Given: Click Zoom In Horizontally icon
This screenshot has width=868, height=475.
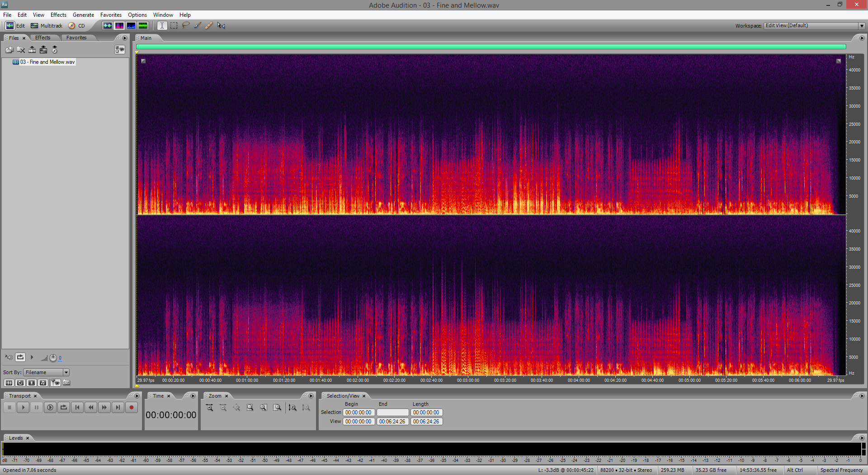Looking at the screenshot, I should (209, 408).
